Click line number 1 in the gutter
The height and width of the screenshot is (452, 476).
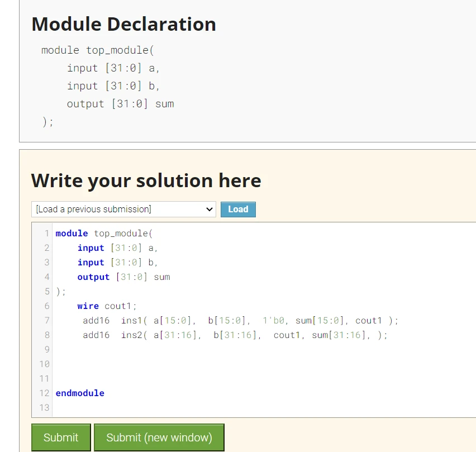pos(47,234)
